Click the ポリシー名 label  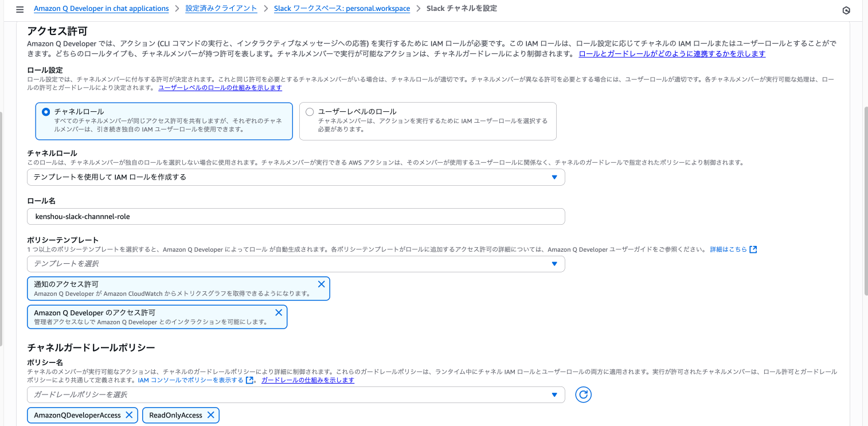(45, 362)
